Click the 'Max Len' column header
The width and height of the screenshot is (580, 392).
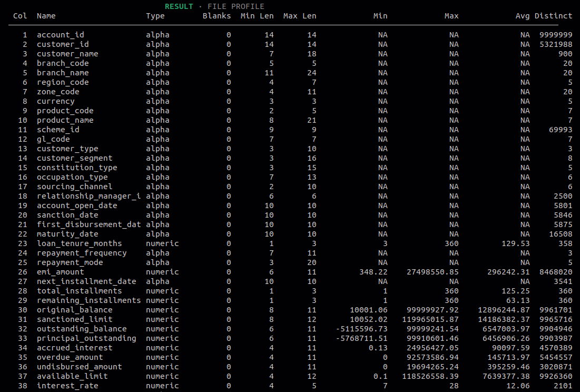pos(300,16)
